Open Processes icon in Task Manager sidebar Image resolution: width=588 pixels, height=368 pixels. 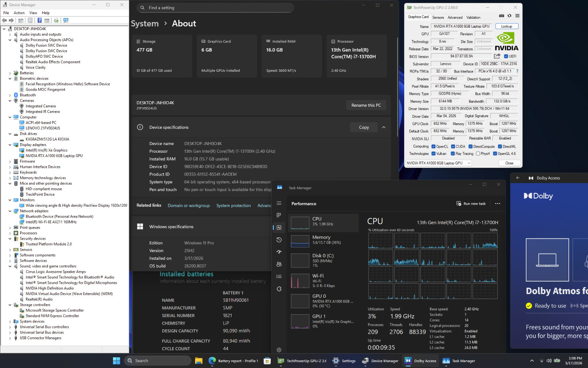tap(279, 215)
